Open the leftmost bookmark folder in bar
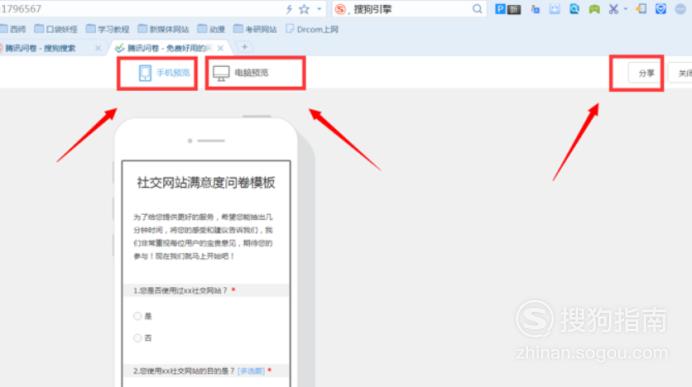 click(x=13, y=29)
